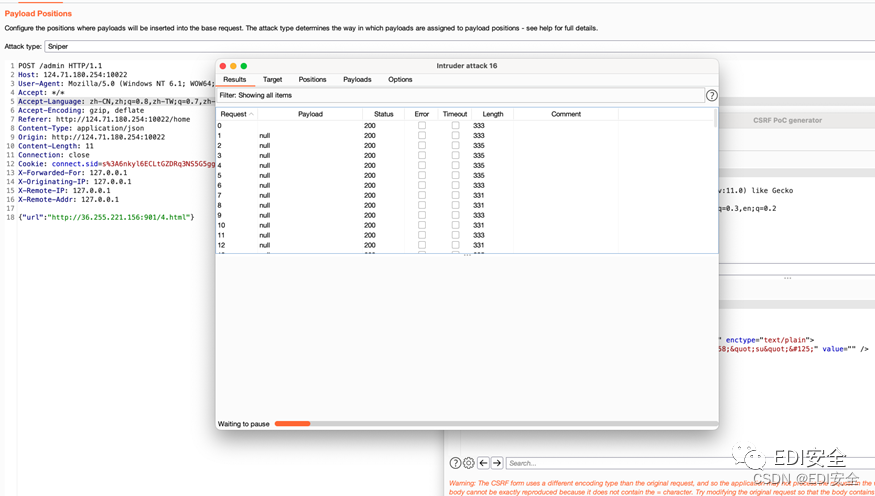The height and width of the screenshot is (496, 875).
Task: Click the CSRF PoC generator title
Action: tap(787, 120)
